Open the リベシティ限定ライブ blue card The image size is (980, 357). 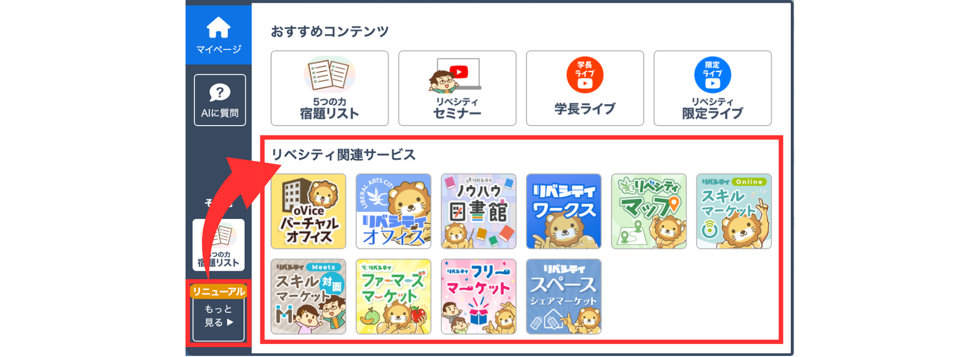click(712, 88)
